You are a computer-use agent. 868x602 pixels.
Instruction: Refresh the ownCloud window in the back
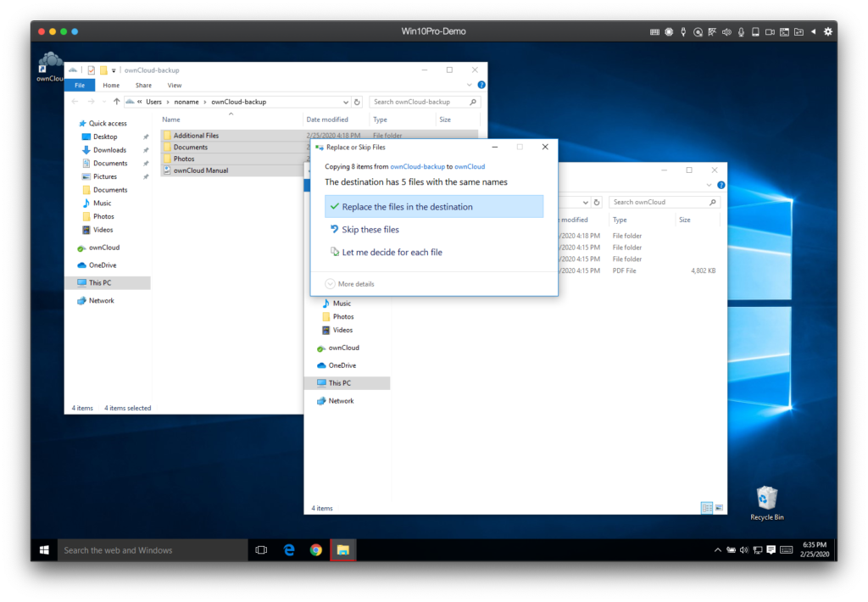pos(597,202)
